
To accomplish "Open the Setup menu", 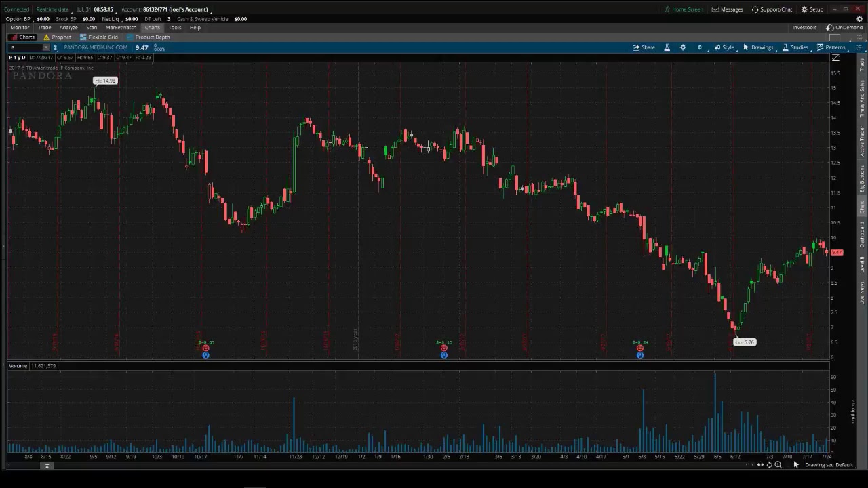I will click(812, 9).
